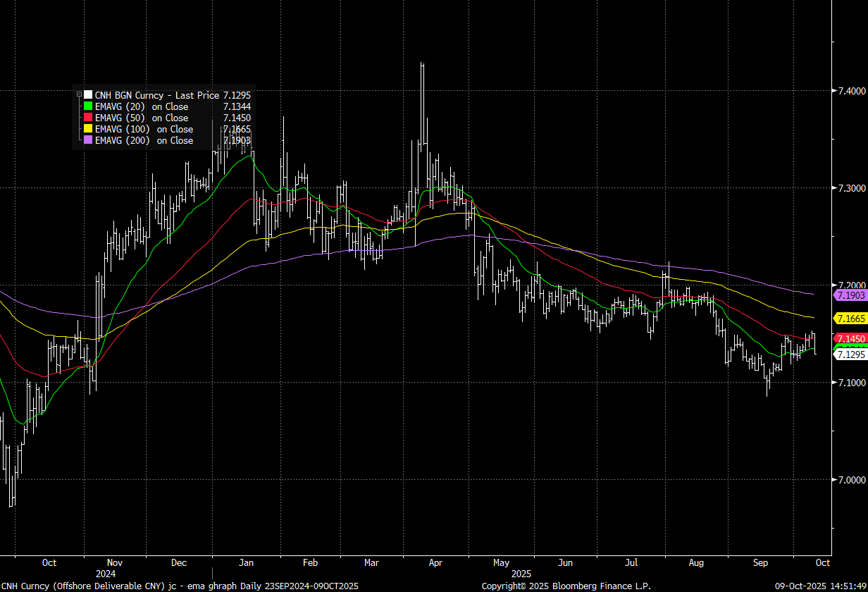Click the Nov month label on time axis
The image size is (868, 592).
coord(114,563)
